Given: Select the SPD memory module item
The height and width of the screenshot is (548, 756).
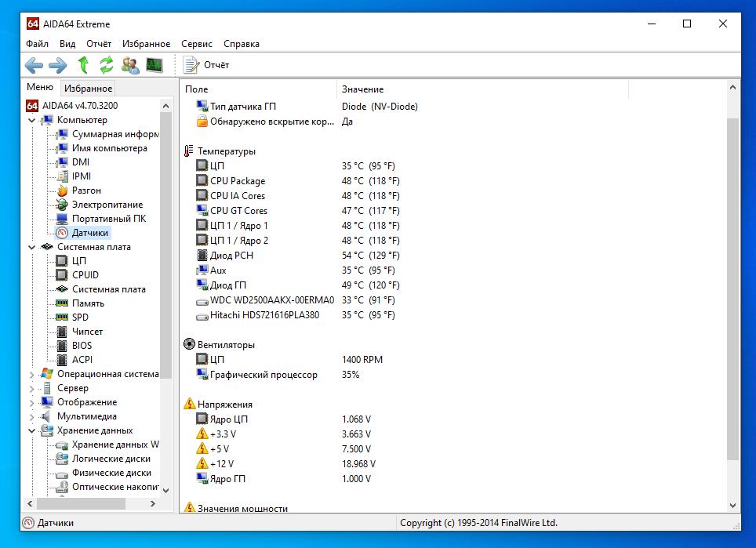Looking at the screenshot, I should coord(80,318).
